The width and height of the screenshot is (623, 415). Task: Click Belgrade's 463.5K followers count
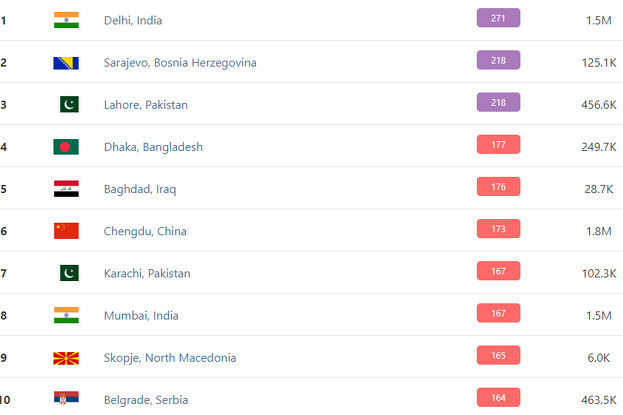[592, 400]
